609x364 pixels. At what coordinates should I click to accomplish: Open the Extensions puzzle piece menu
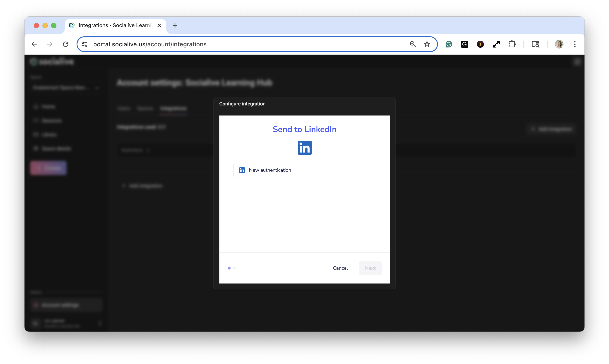pos(512,44)
